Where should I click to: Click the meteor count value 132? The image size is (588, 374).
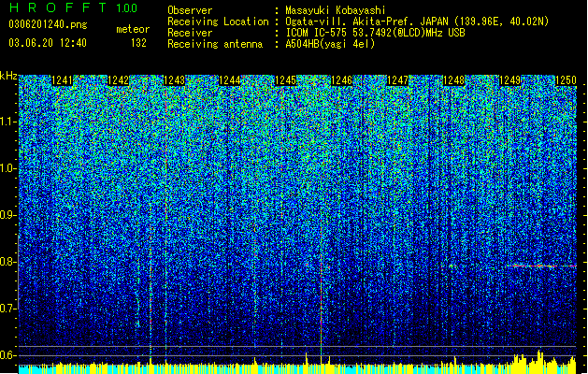(x=138, y=43)
